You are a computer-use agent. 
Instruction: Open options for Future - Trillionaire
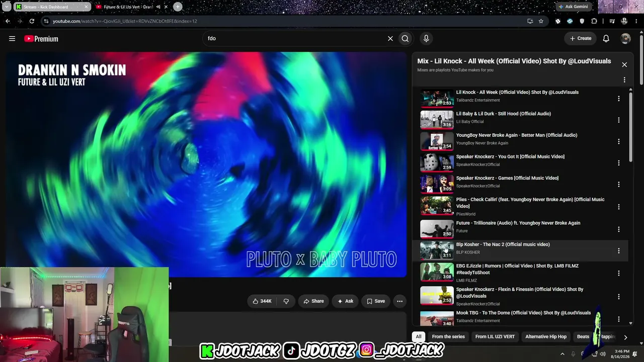click(619, 229)
